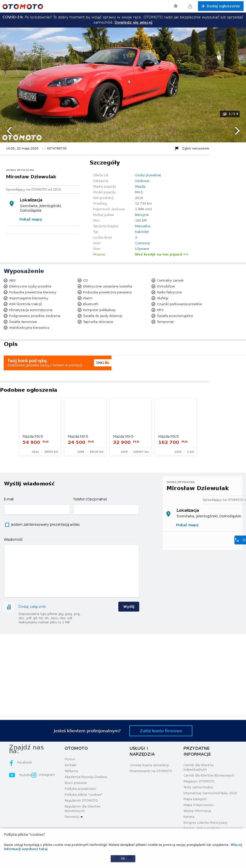The image size is (246, 868).
Task: Focus the Wiadomość message textarea
Action: (71, 571)
